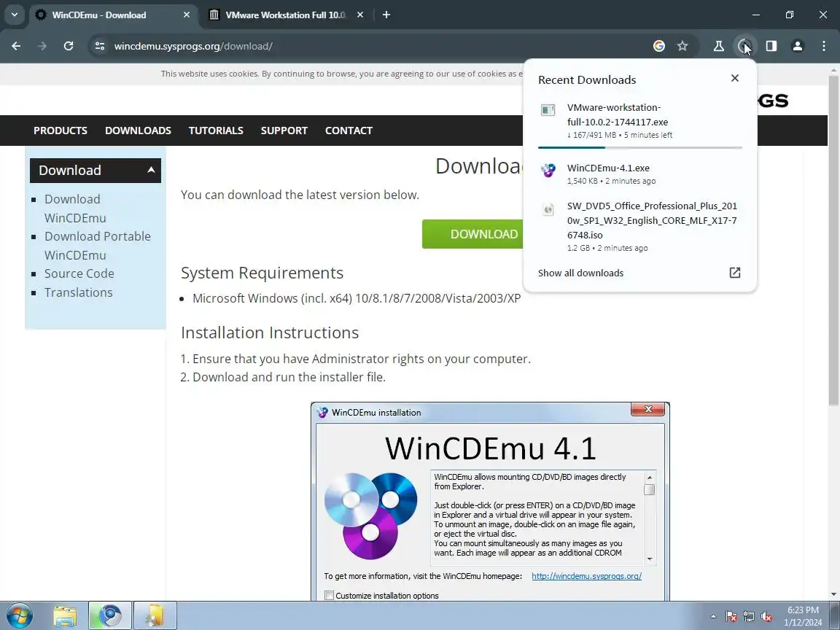
Task: Show hidden system tray icons arrow
Action: click(713, 617)
